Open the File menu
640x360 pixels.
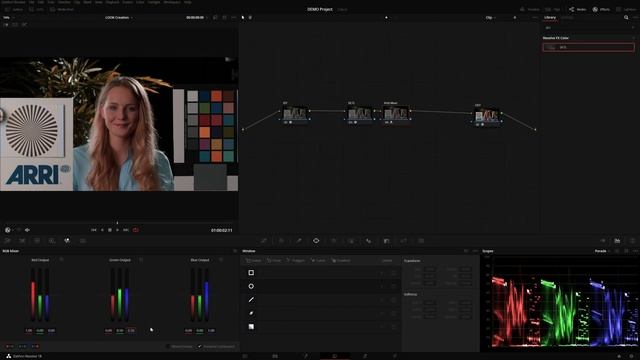[31, 2]
